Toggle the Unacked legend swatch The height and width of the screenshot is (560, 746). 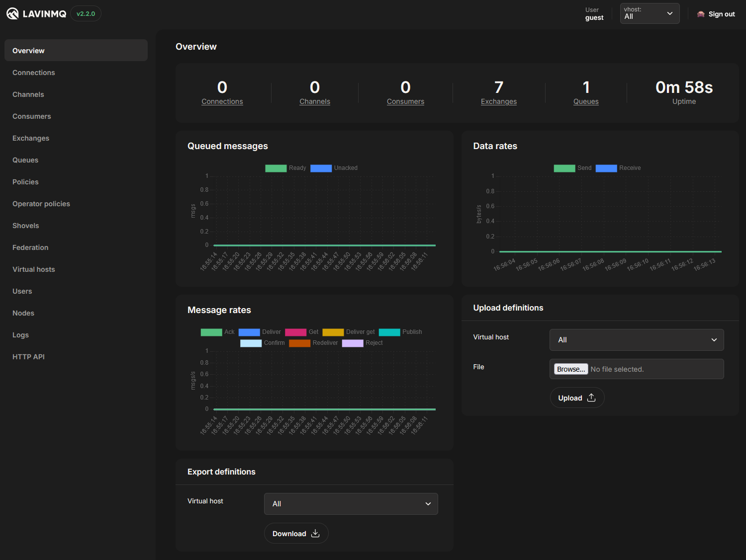321,168
